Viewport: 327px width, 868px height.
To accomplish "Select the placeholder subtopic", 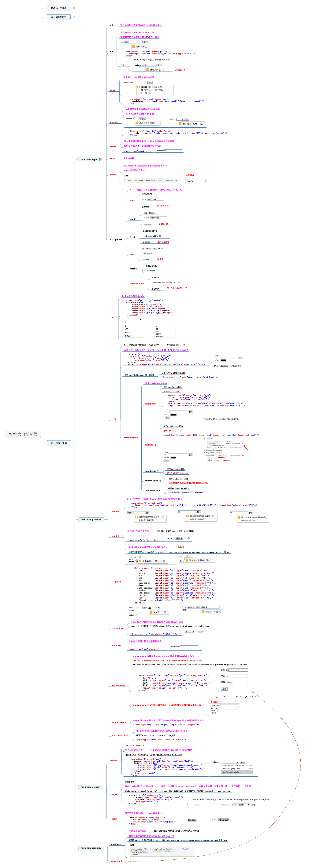I will click(117, 628).
